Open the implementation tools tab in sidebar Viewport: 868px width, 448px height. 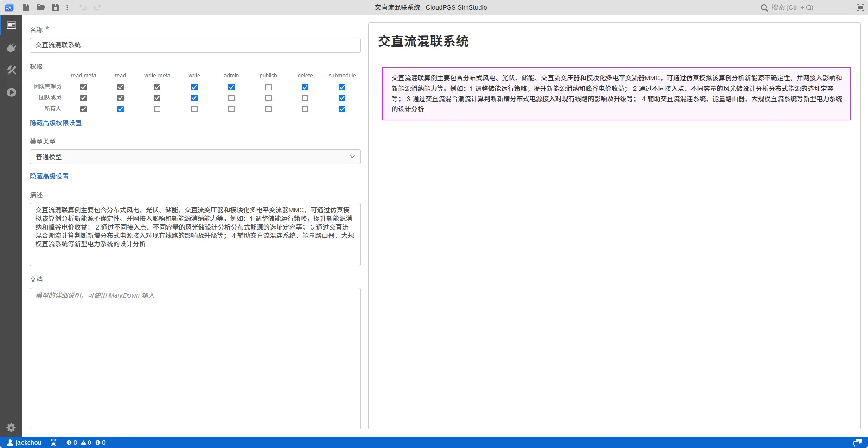tap(11, 70)
